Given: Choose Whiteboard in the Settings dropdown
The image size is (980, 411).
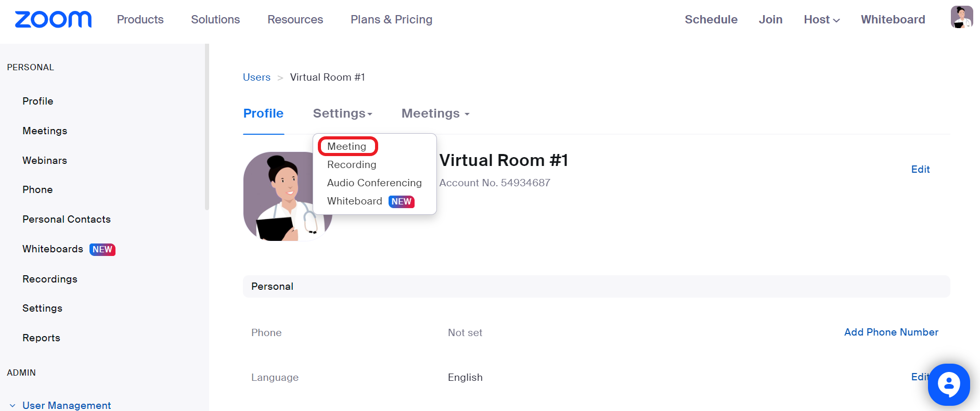Looking at the screenshot, I should tap(355, 201).
